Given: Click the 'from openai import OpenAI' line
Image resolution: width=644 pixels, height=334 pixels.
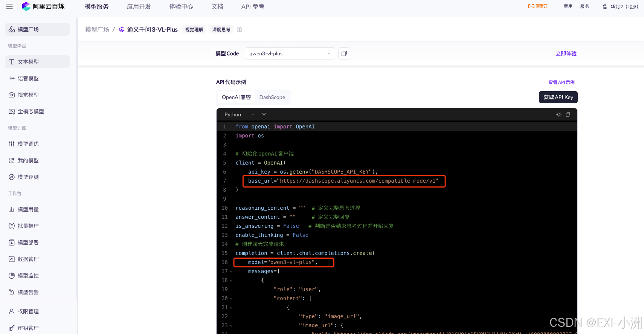Looking at the screenshot, I should [275, 127].
